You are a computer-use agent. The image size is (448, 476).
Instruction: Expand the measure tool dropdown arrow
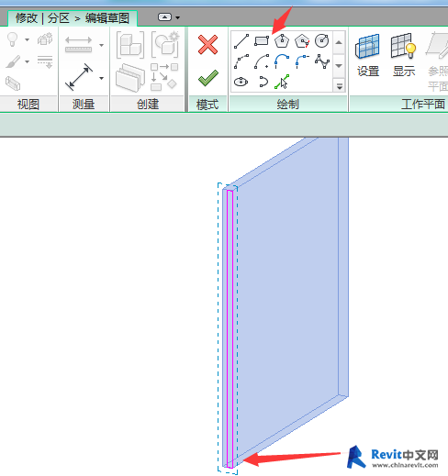(x=101, y=45)
